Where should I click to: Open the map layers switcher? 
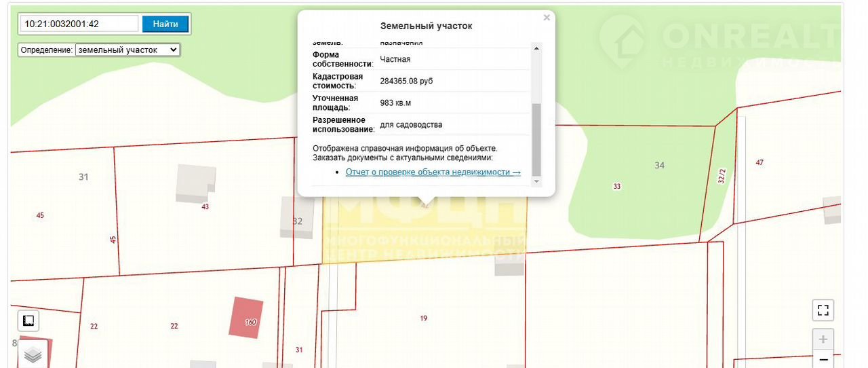pos(33,354)
